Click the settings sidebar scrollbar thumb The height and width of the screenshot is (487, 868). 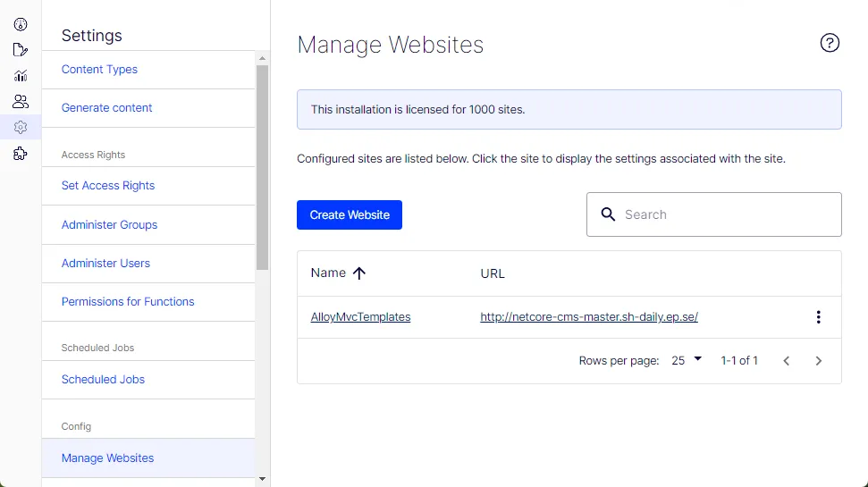[263, 168]
